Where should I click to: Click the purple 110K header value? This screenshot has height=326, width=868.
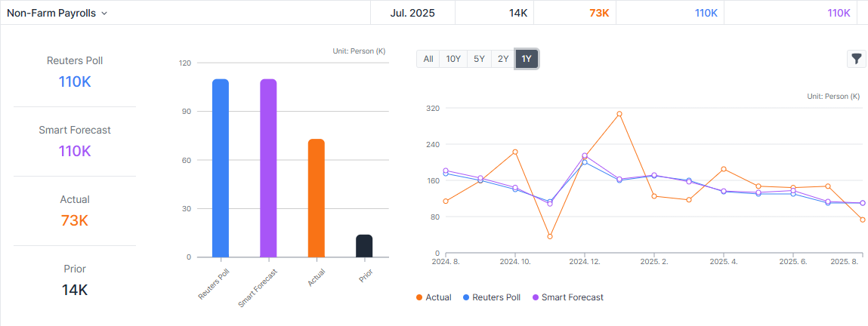pos(839,13)
